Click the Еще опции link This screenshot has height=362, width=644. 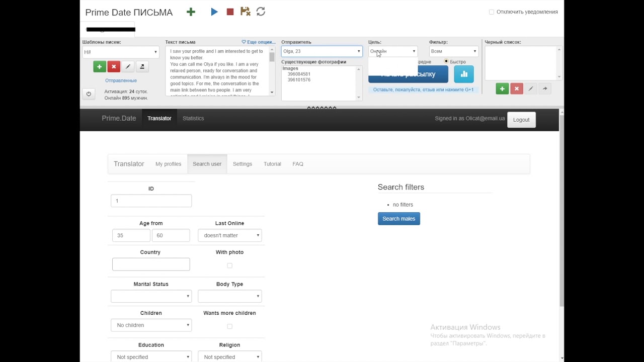(259, 42)
